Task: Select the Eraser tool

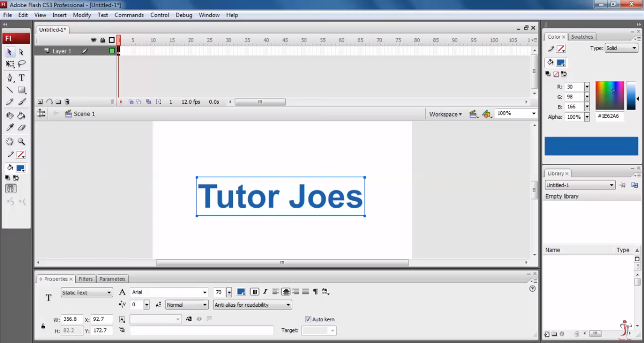Action: (x=21, y=127)
